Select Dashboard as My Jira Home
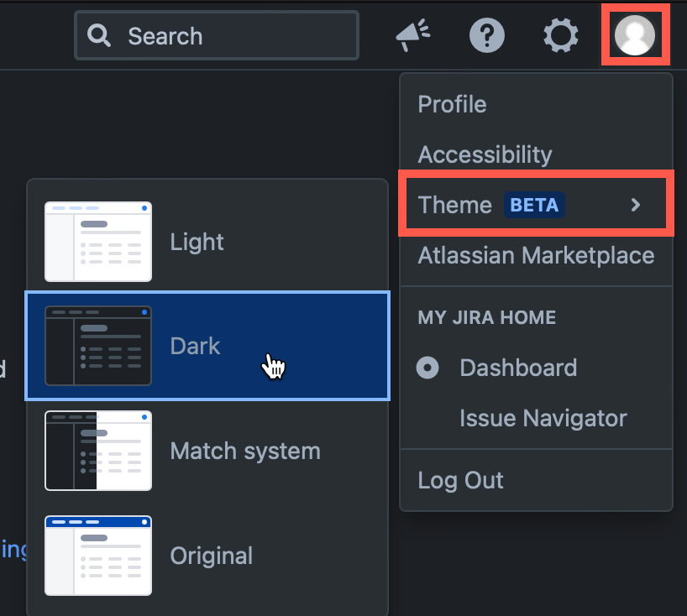This screenshot has width=687, height=616. pos(518,368)
